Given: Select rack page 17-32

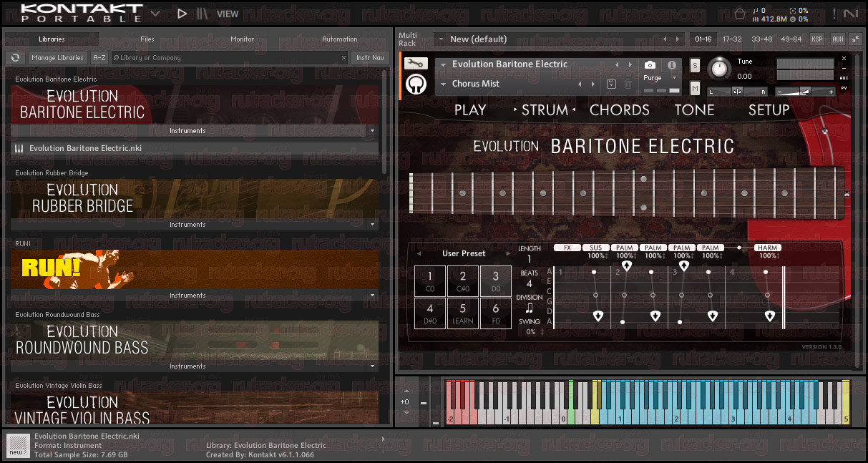Looking at the screenshot, I should (x=732, y=39).
